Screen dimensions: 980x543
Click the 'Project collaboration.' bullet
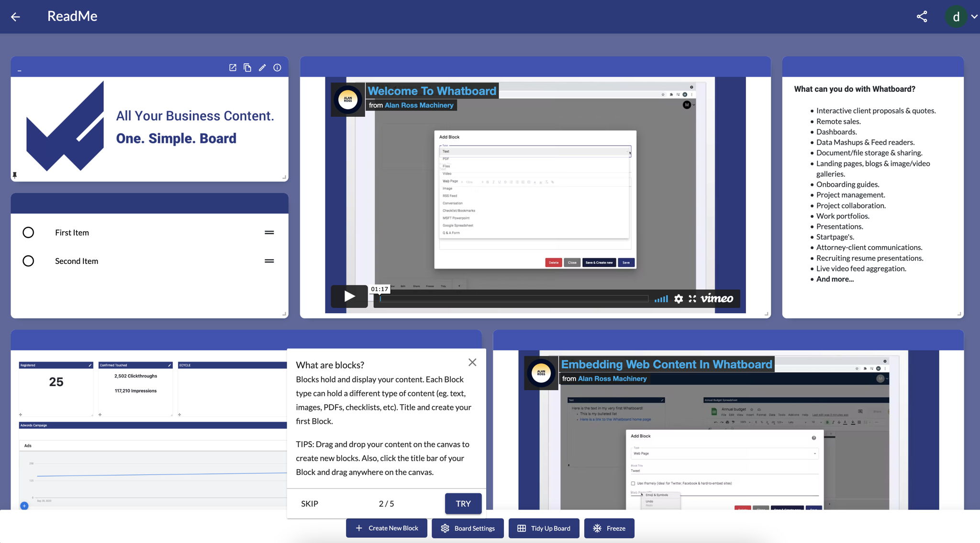(x=851, y=205)
